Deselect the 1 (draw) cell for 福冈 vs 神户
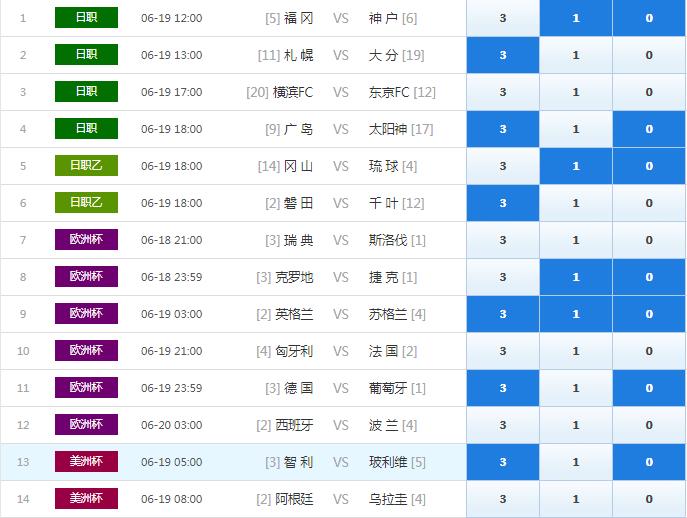 tap(575, 18)
